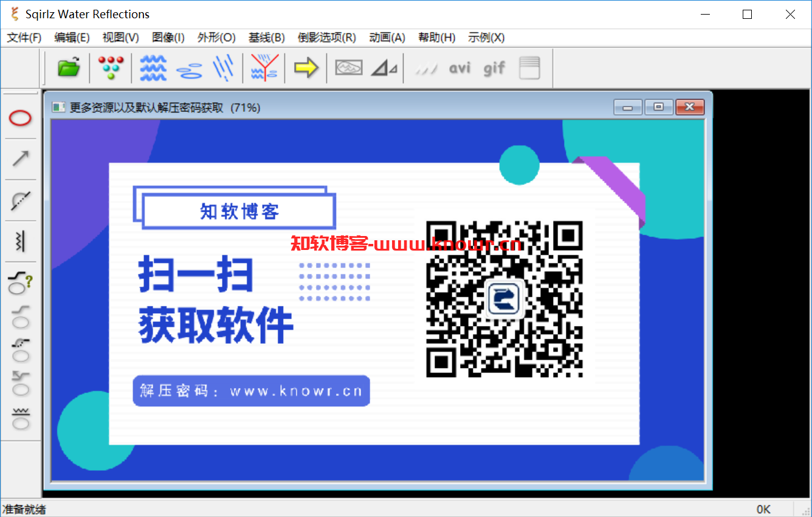Open the 示例(X) menu

pyautogui.click(x=486, y=38)
